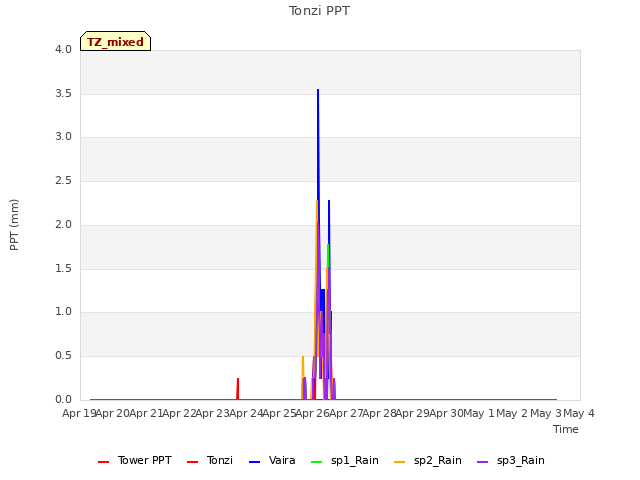The height and width of the screenshot is (480, 640).
Task: Click the May 1 x-axis tick label
Action: pyautogui.click(x=479, y=413)
